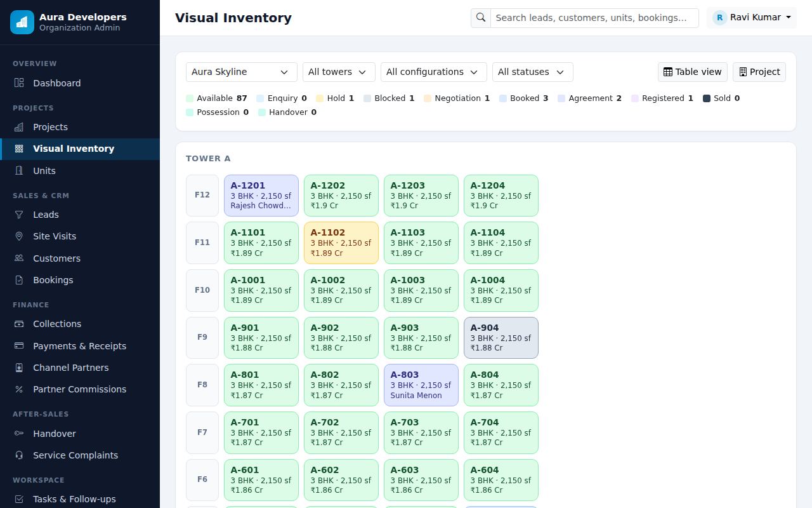Click the Customers people icon

[19, 258]
